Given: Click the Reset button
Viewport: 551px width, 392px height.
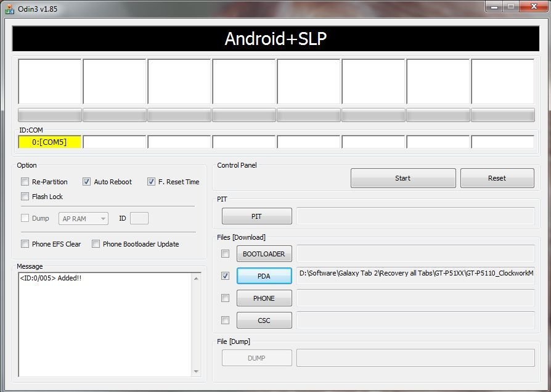Looking at the screenshot, I should [x=497, y=178].
